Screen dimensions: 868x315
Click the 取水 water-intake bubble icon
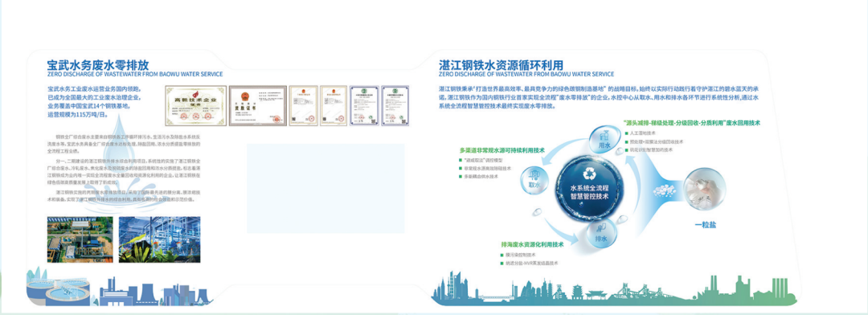click(x=534, y=180)
